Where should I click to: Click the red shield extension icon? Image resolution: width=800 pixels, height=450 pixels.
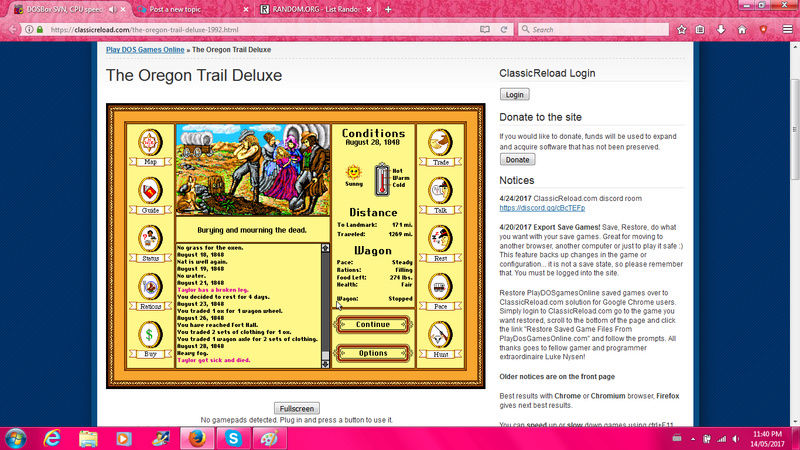(x=763, y=30)
